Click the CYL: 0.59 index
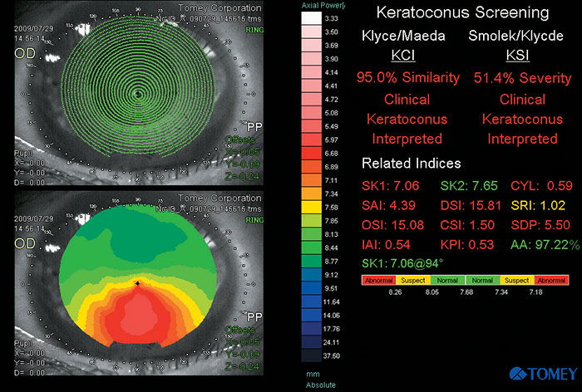 click(x=541, y=185)
